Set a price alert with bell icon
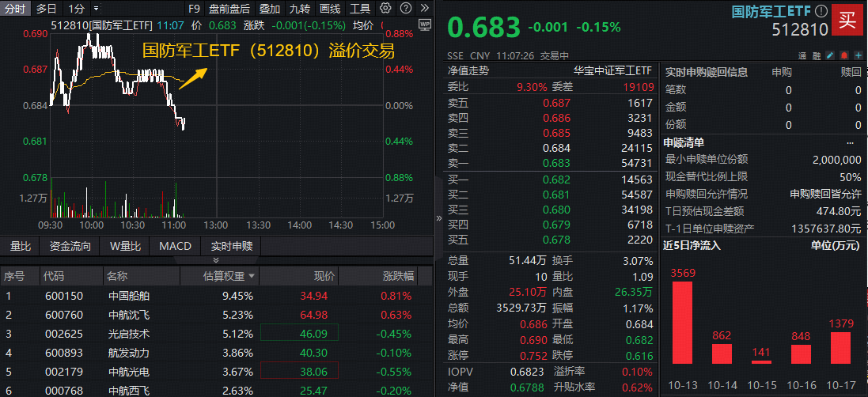 [843, 56]
